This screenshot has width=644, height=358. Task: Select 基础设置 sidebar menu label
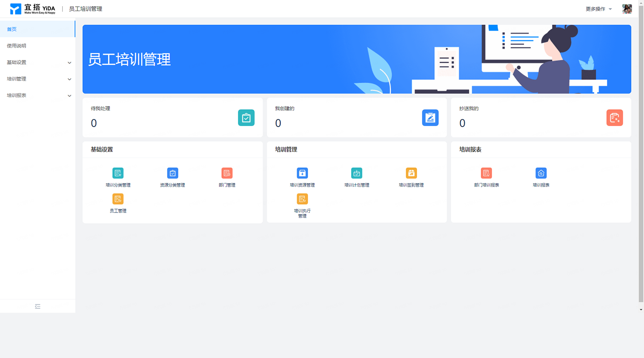coord(17,62)
